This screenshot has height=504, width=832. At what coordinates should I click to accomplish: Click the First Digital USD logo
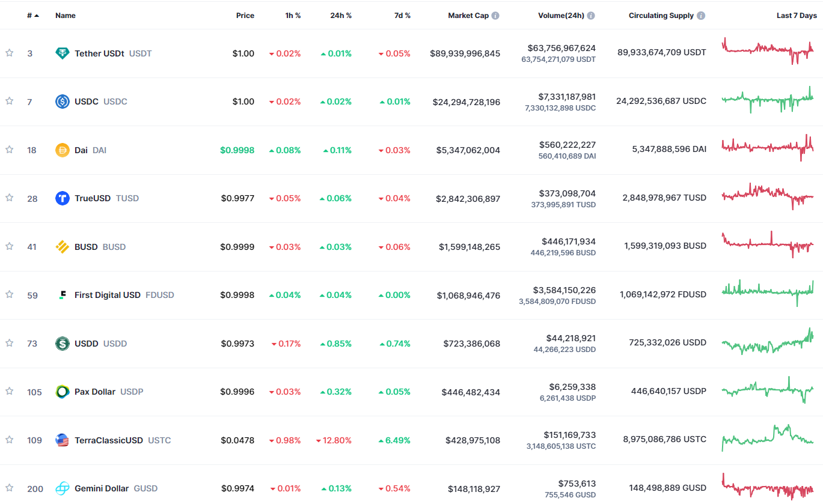63,295
